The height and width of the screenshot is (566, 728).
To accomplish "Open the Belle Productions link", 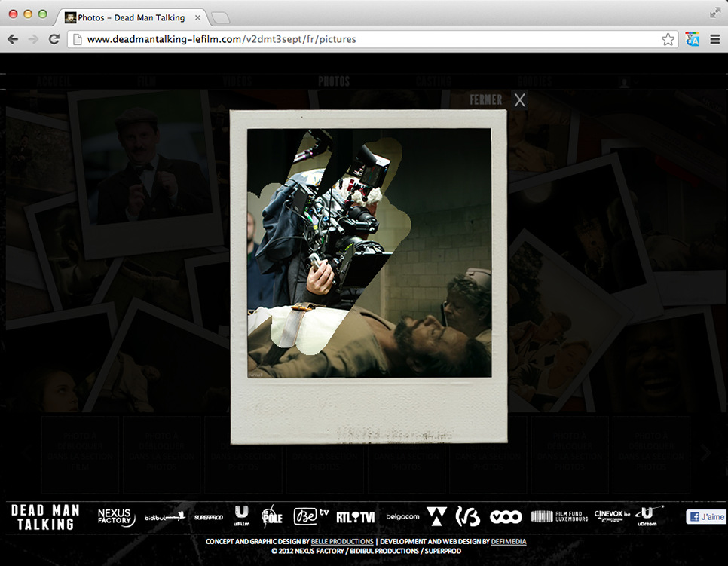I will [342, 542].
